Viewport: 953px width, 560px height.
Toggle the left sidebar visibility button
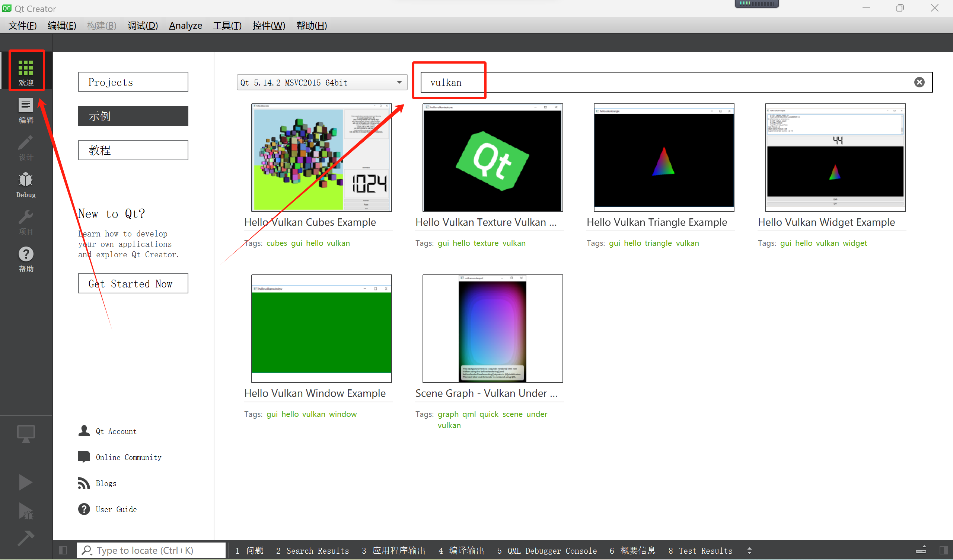63,550
